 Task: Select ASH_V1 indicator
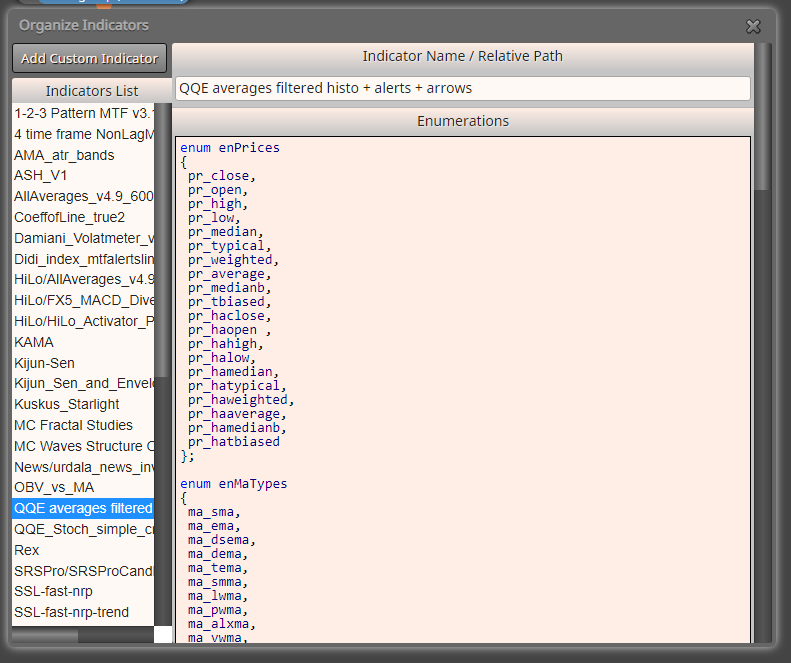[x=83, y=175]
